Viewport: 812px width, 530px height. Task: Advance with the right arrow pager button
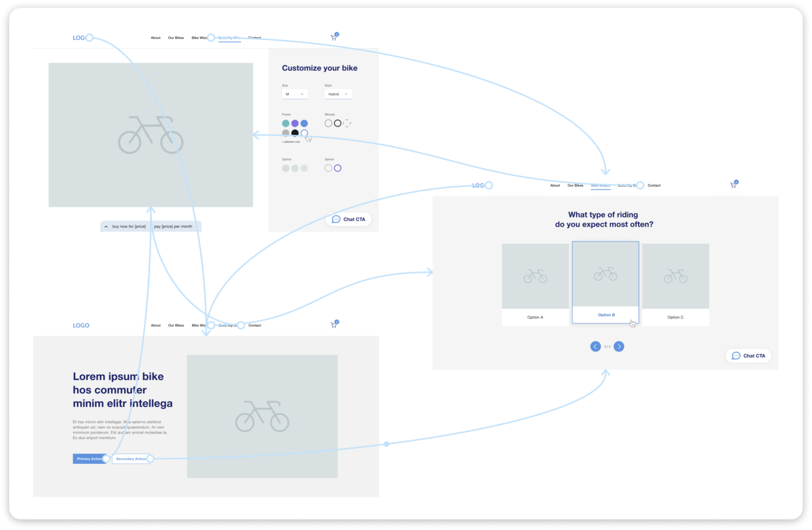click(x=619, y=346)
